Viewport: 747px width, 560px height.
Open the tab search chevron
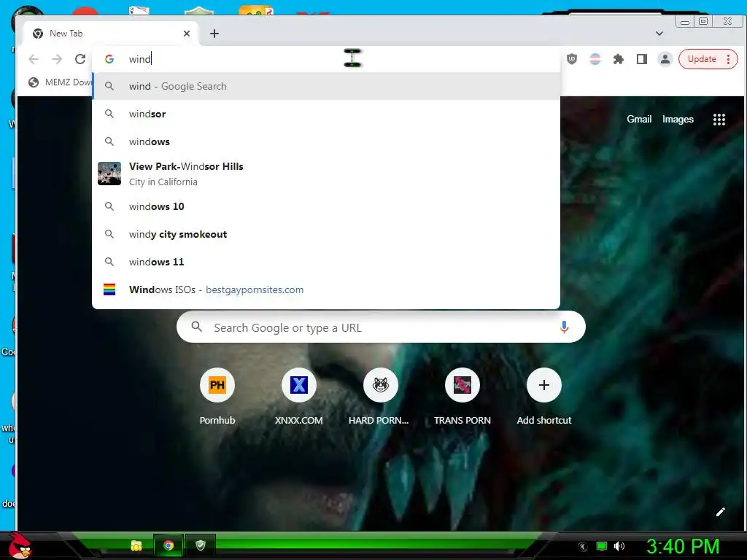click(x=659, y=34)
